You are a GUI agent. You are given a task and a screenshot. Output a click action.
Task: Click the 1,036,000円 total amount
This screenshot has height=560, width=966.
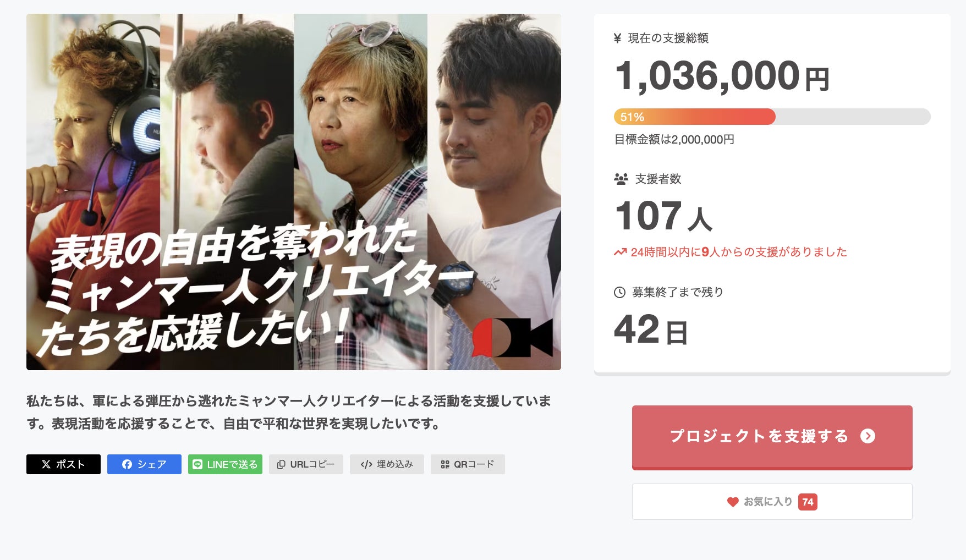click(x=722, y=76)
